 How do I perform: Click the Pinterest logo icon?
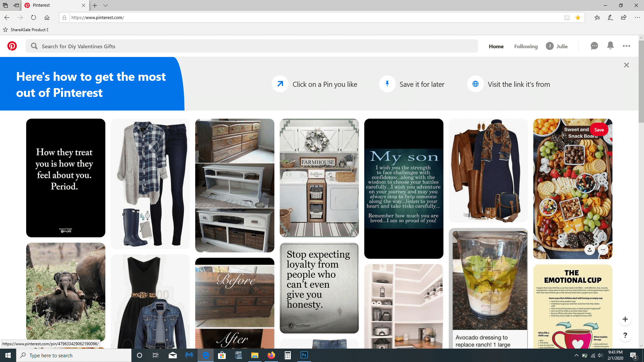pyautogui.click(x=12, y=46)
